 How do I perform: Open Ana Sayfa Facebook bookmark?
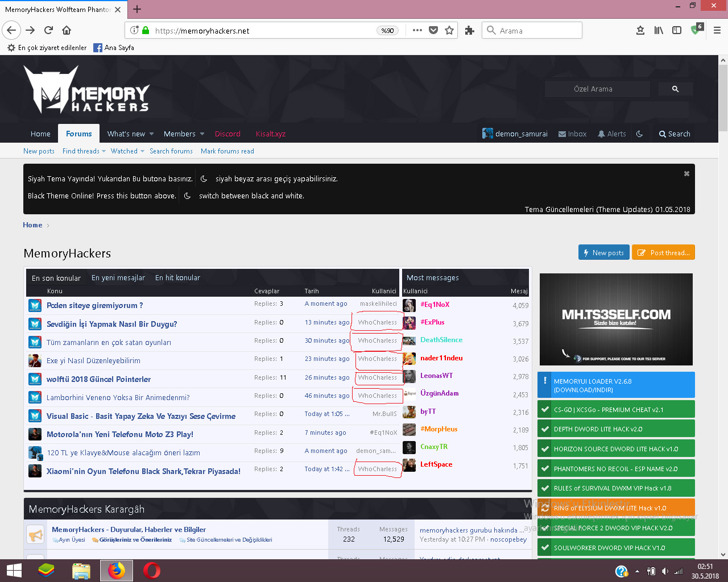114,48
